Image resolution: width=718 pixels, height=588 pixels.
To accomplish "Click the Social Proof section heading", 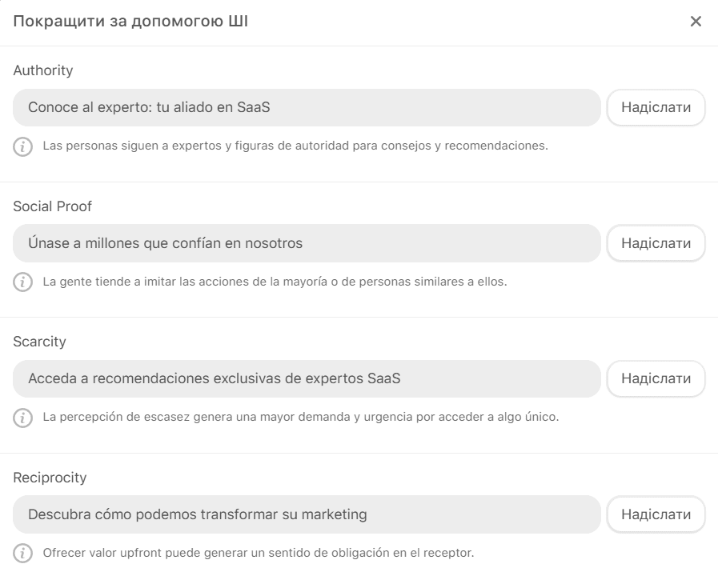I will [x=53, y=206].
